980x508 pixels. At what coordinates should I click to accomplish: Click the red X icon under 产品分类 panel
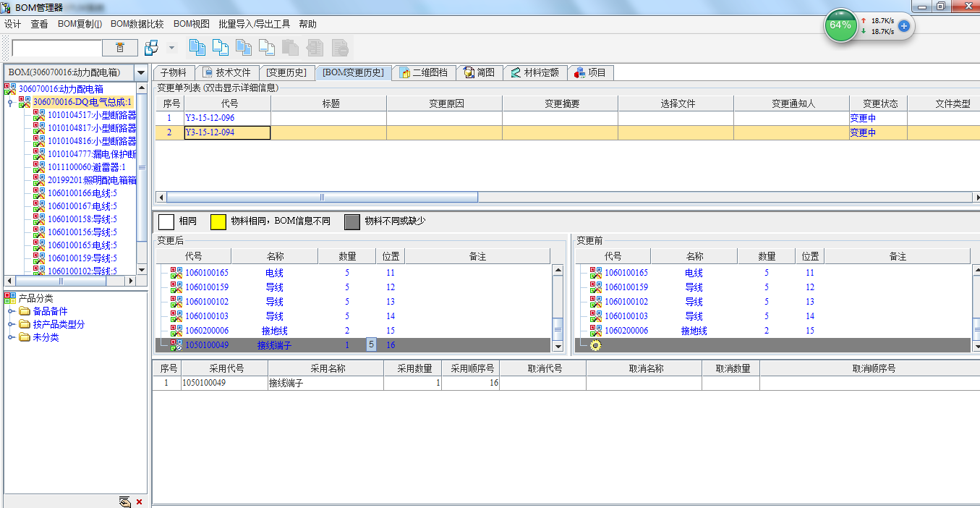[139, 501]
